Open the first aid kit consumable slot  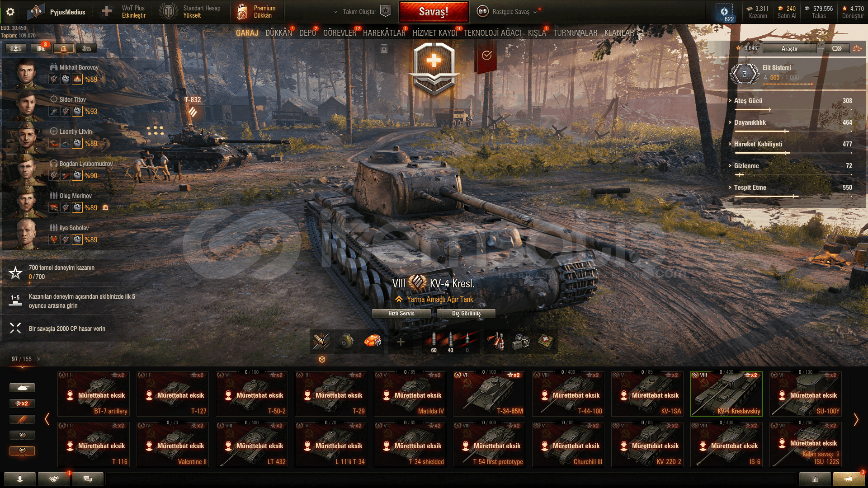pos(546,342)
